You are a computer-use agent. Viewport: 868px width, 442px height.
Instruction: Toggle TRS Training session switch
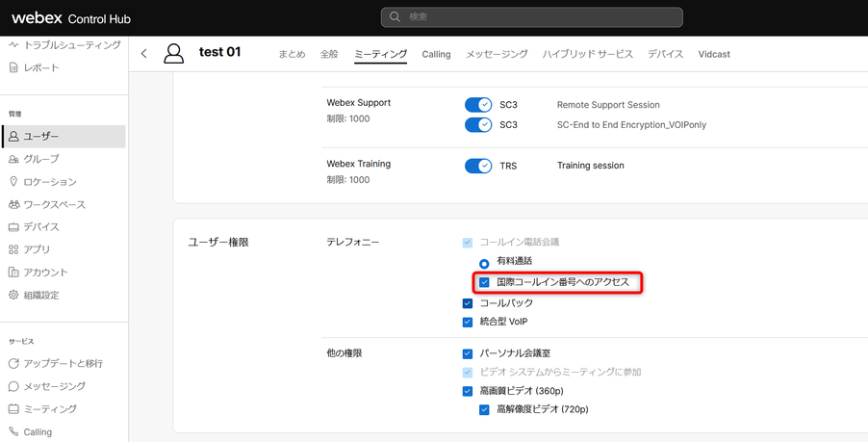[x=477, y=166]
